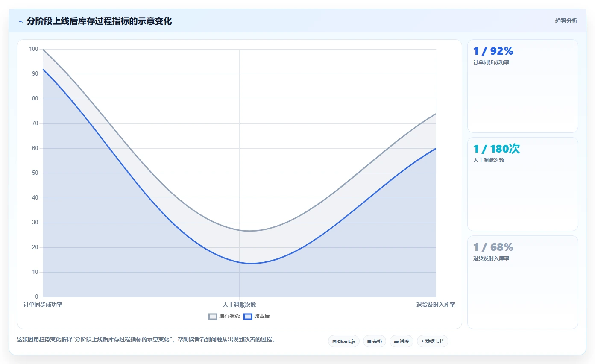
Task: Click the 原有状态 legend label
Action: tap(229, 317)
